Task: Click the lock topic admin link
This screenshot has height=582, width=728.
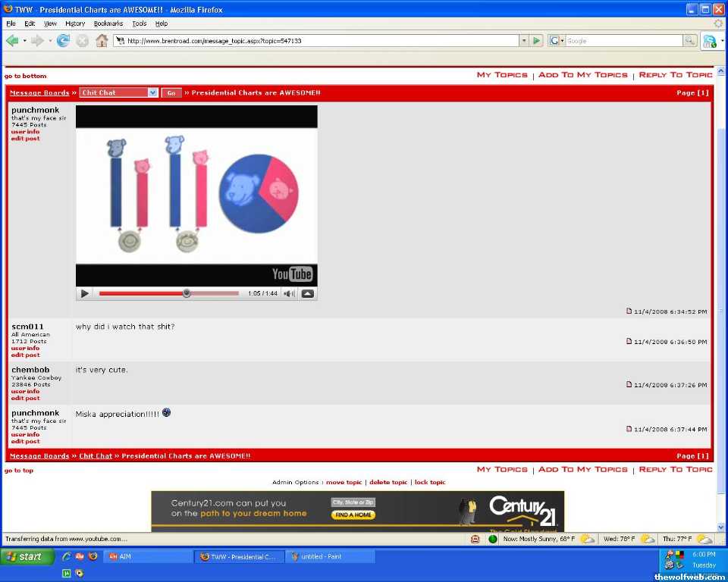Action: pyautogui.click(x=430, y=482)
